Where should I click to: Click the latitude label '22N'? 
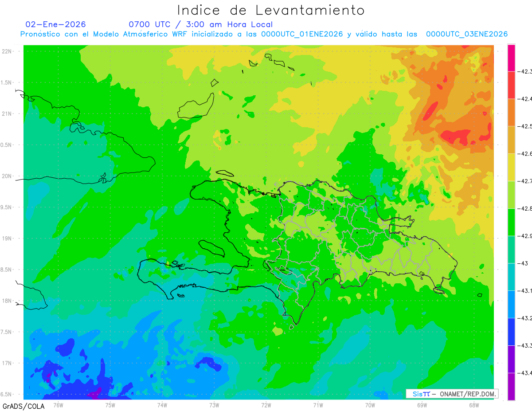(7, 51)
